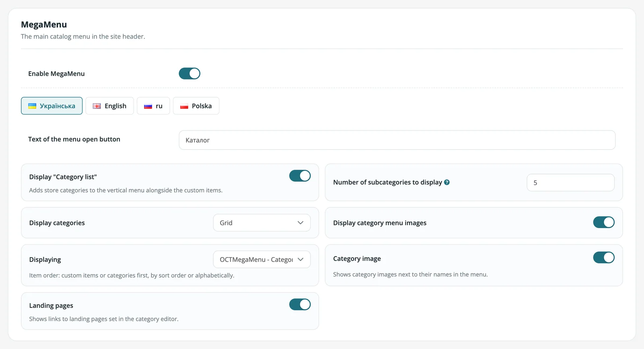Click the English flag icon

point(97,106)
